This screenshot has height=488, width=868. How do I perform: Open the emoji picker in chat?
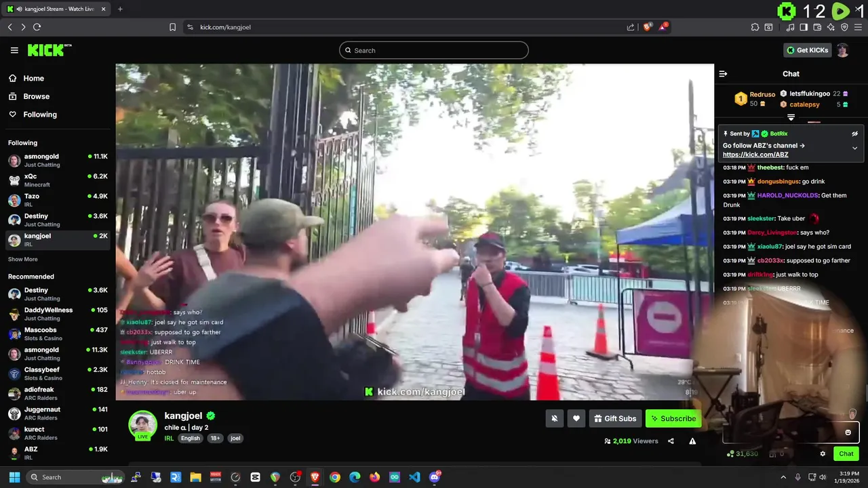pos(848,432)
